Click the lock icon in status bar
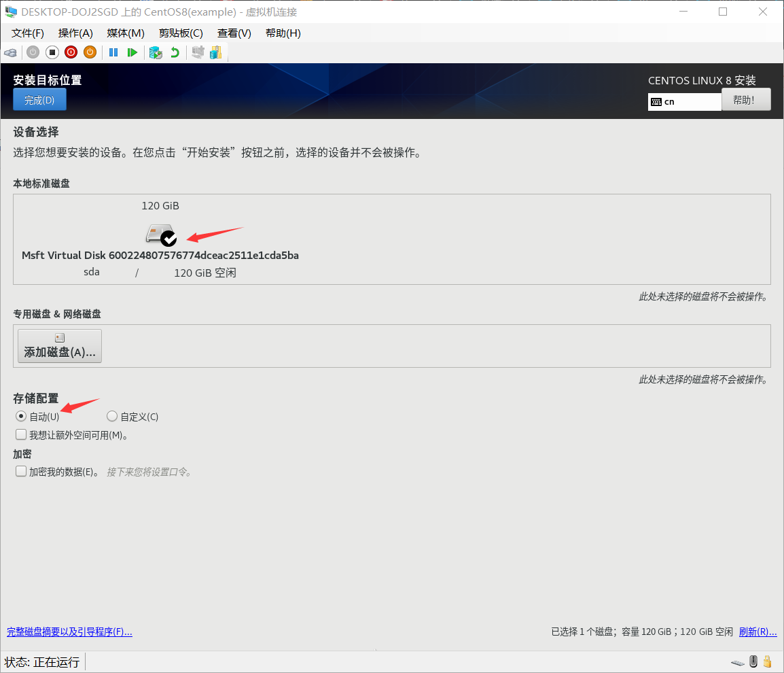 pyautogui.click(x=768, y=661)
